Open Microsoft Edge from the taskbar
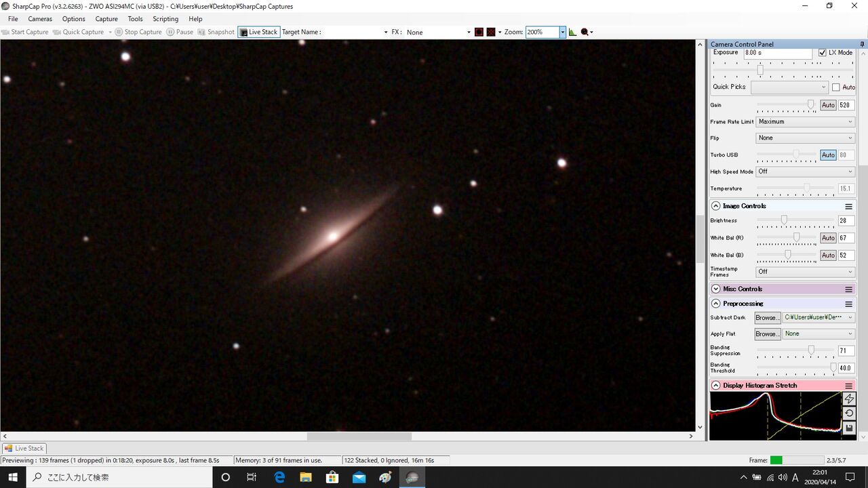Screen dimensions: 868x488 279,477
